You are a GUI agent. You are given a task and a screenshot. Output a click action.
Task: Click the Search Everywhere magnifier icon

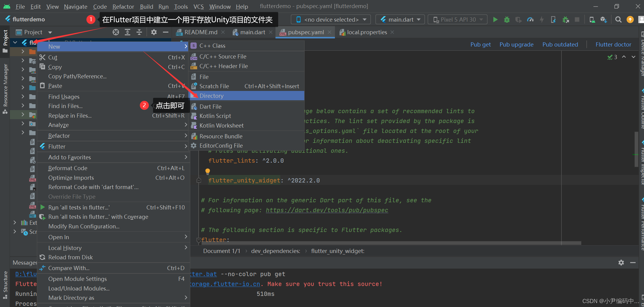pos(618,20)
